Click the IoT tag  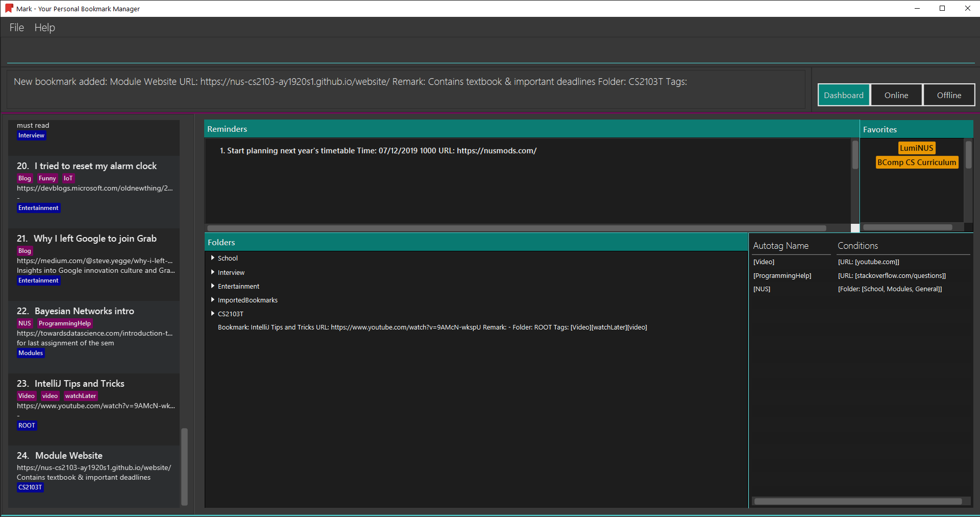pos(68,178)
